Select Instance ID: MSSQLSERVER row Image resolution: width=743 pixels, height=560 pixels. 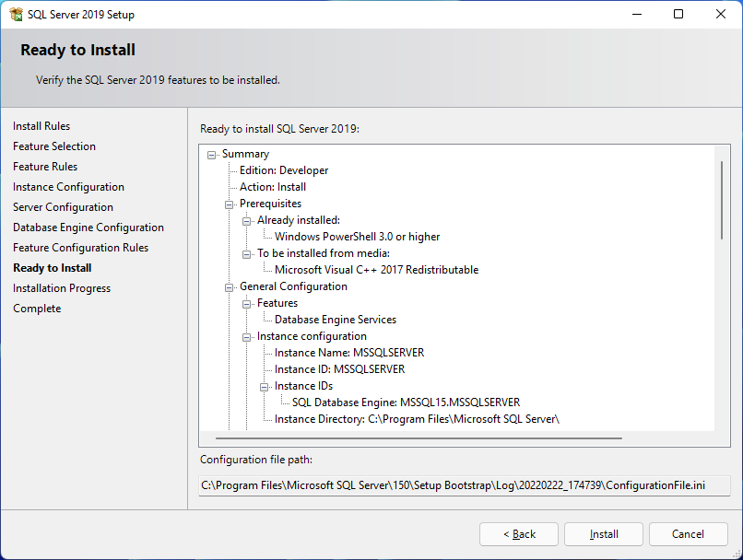(340, 369)
